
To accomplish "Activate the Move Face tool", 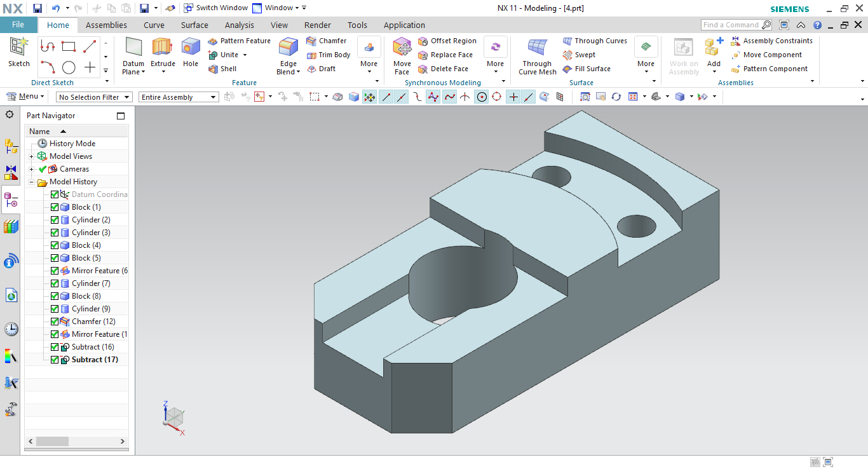I will tap(402, 56).
